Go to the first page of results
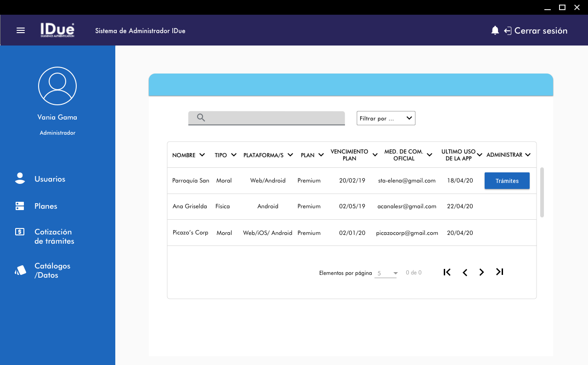The image size is (588, 365). (x=447, y=272)
